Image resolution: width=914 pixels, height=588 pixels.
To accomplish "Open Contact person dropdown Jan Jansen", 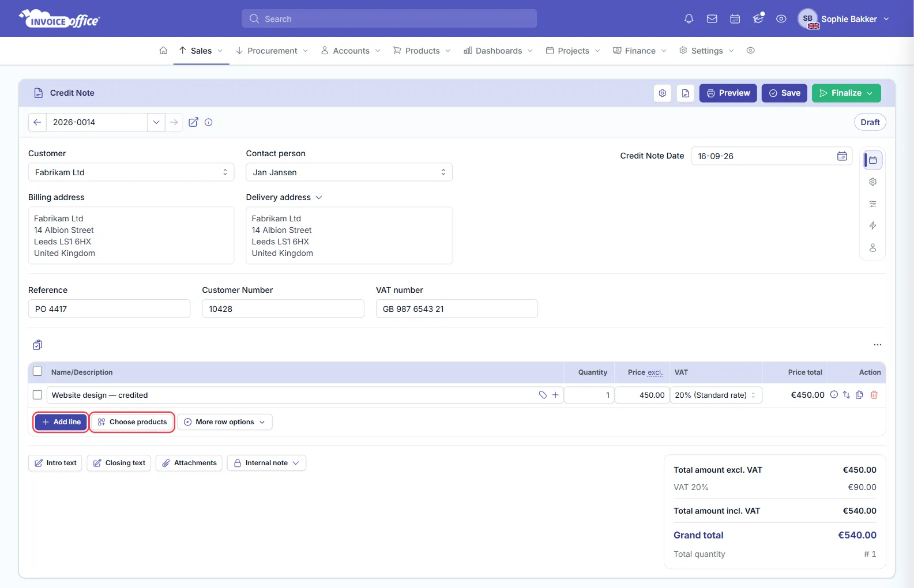I will (x=349, y=172).
